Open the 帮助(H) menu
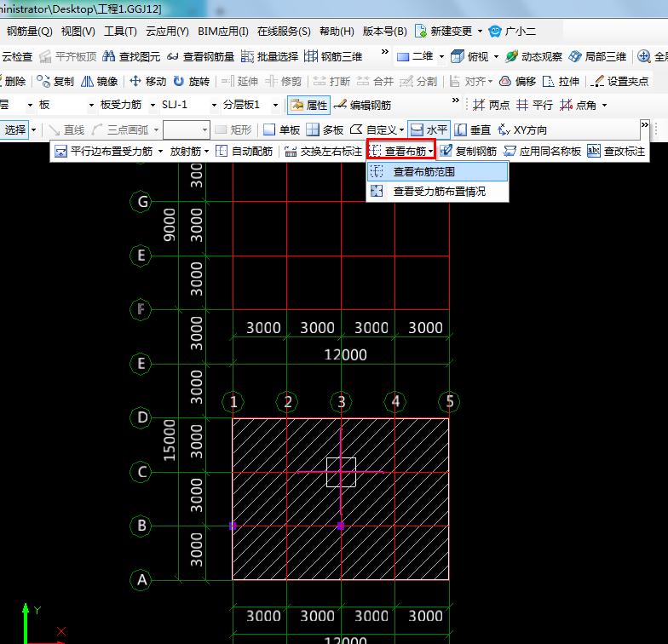The width and height of the screenshot is (668, 644). 337,31
